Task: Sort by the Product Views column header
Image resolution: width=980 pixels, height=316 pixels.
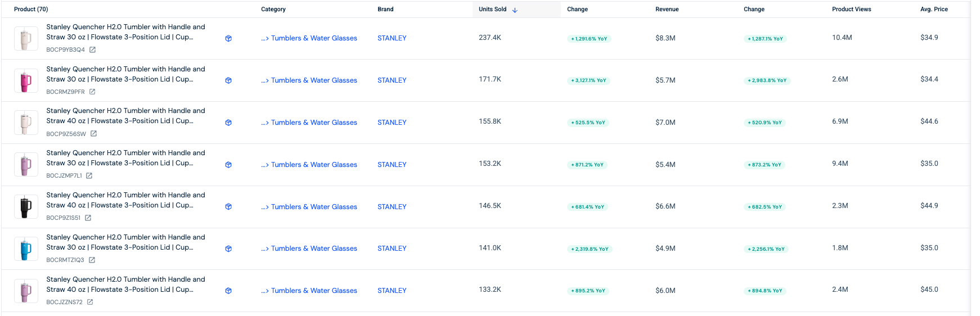Action: click(851, 10)
